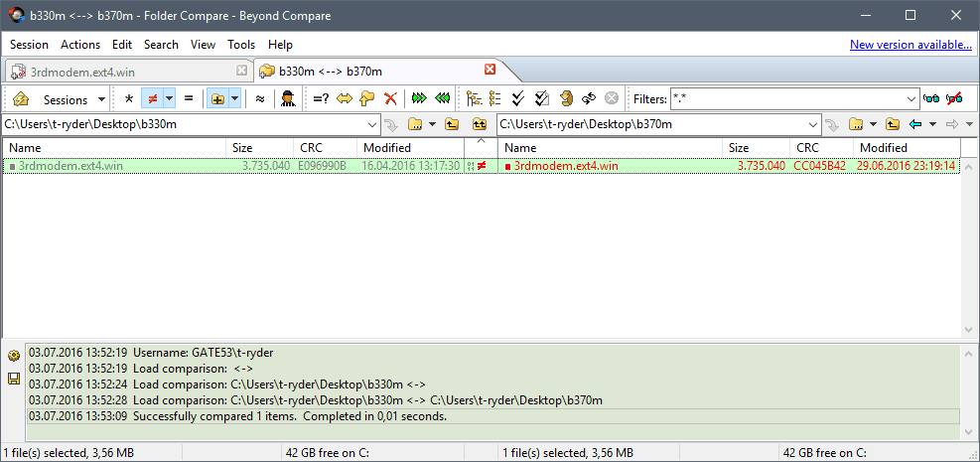Open the Back history dropdown arrow
This screenshot has width=980, height=462.
point(933,124)
